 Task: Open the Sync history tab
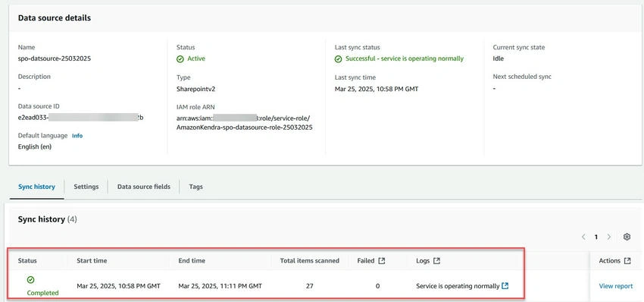[x=36, y=187]
